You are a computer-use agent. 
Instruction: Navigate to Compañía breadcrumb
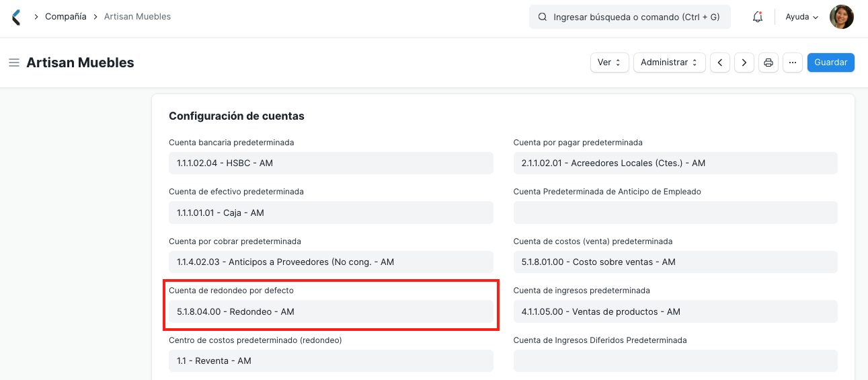point(66,17)
